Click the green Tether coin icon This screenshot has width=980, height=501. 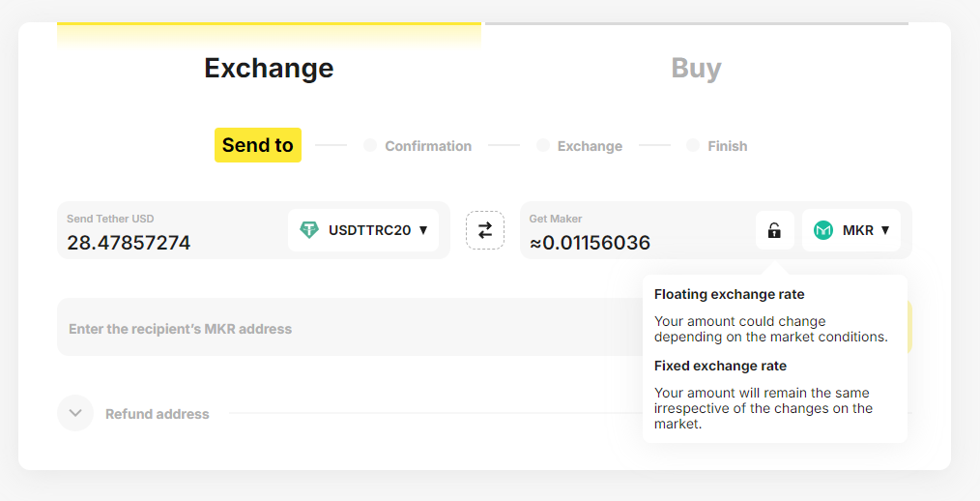pyautogui.click(x=309, y=230)
